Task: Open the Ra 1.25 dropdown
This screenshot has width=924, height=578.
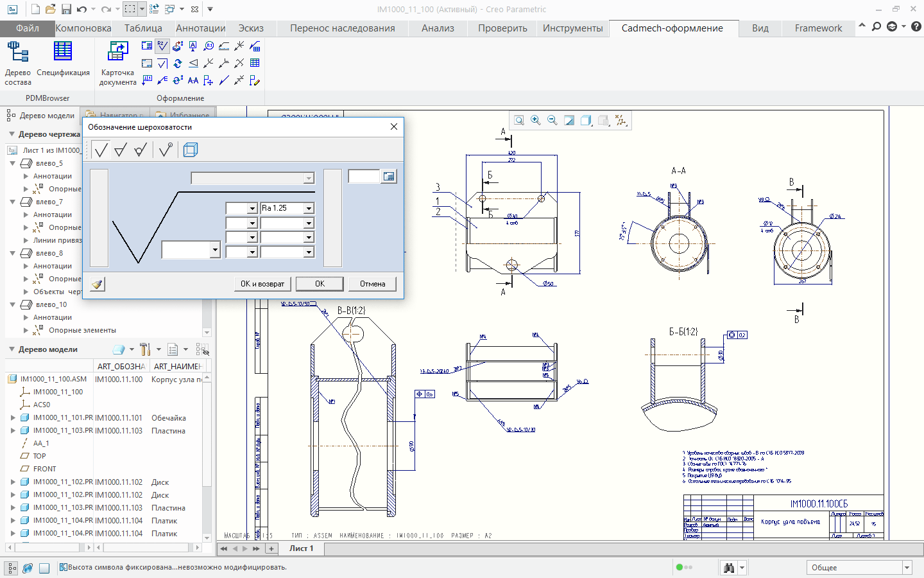Action: 309,208
